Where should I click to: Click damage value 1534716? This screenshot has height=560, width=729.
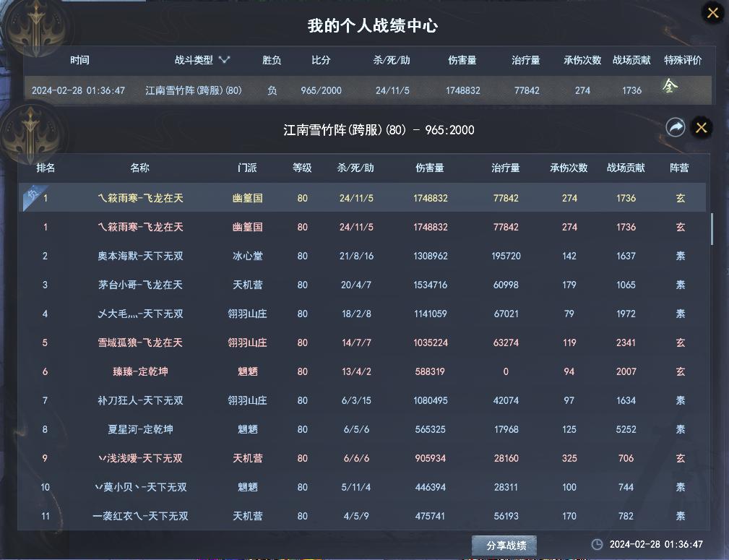pos(430,285)
